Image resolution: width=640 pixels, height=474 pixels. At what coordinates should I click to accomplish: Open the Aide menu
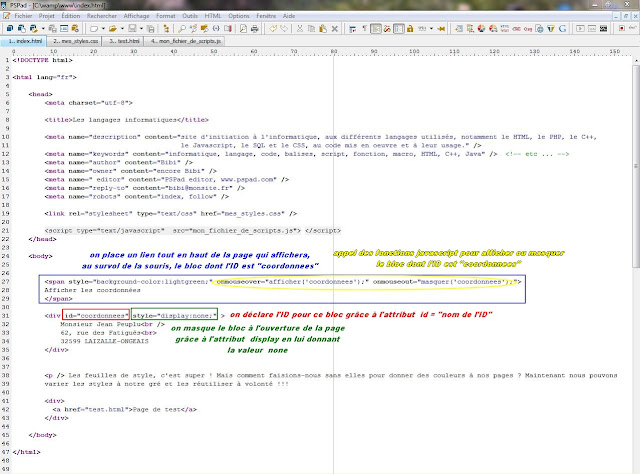[289, 16]
